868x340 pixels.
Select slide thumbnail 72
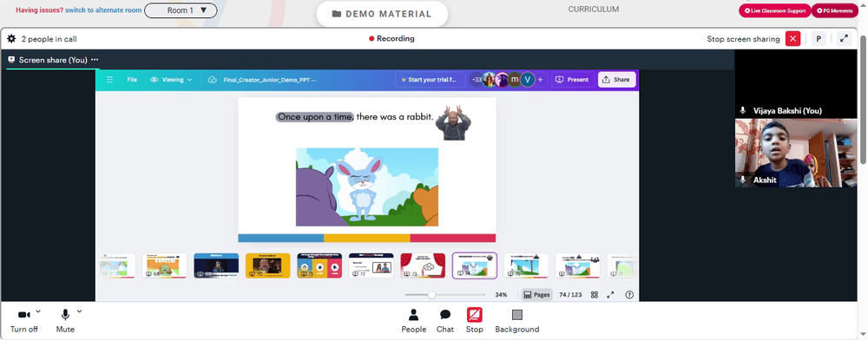pyautogui.click(x=371, y=265)
